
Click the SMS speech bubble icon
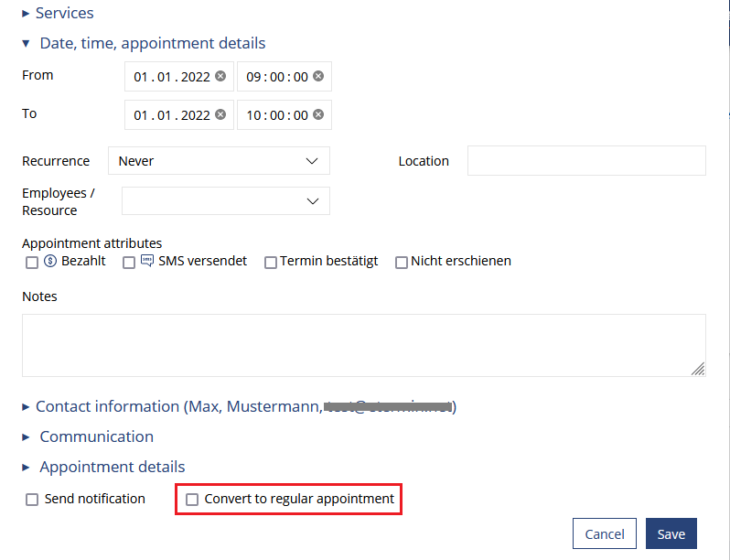coord(146,261)
